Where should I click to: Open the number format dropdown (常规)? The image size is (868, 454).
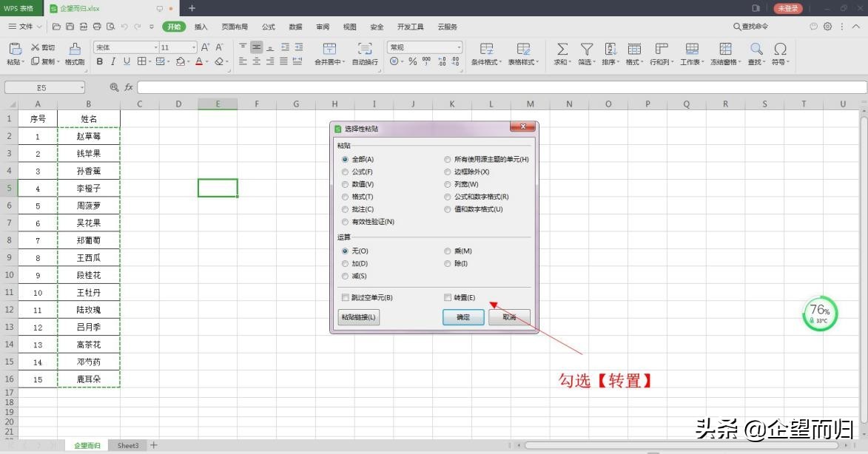pyautogui.click(x=459, y=47)
